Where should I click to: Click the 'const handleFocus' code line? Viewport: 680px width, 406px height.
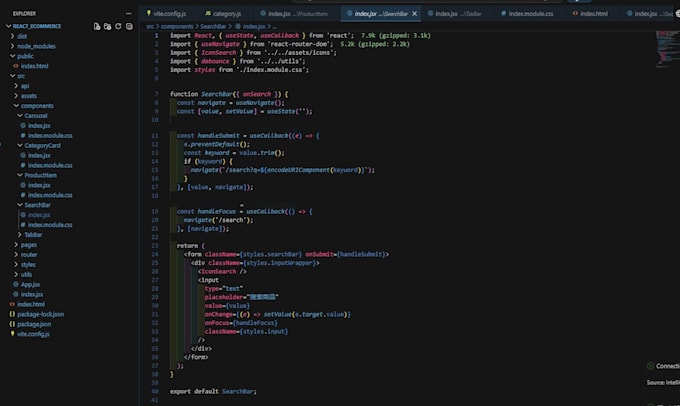245,212
